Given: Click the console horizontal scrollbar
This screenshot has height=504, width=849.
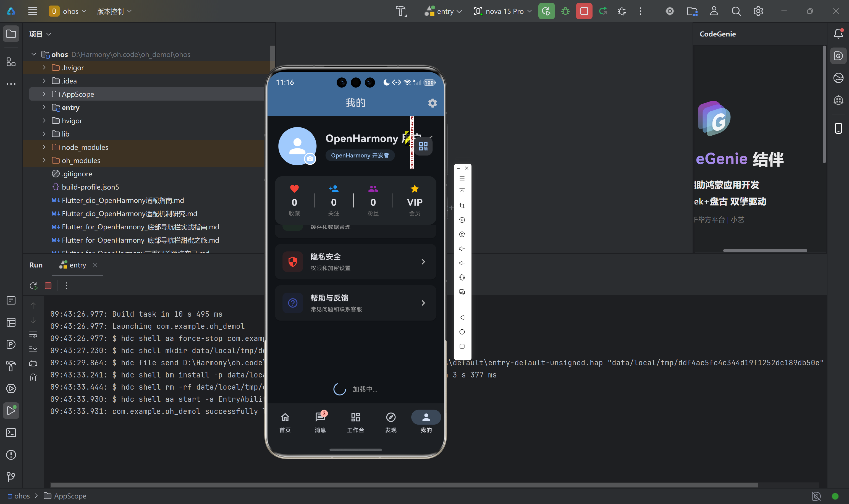Looking at the screenshot, I should click(404, 485).
